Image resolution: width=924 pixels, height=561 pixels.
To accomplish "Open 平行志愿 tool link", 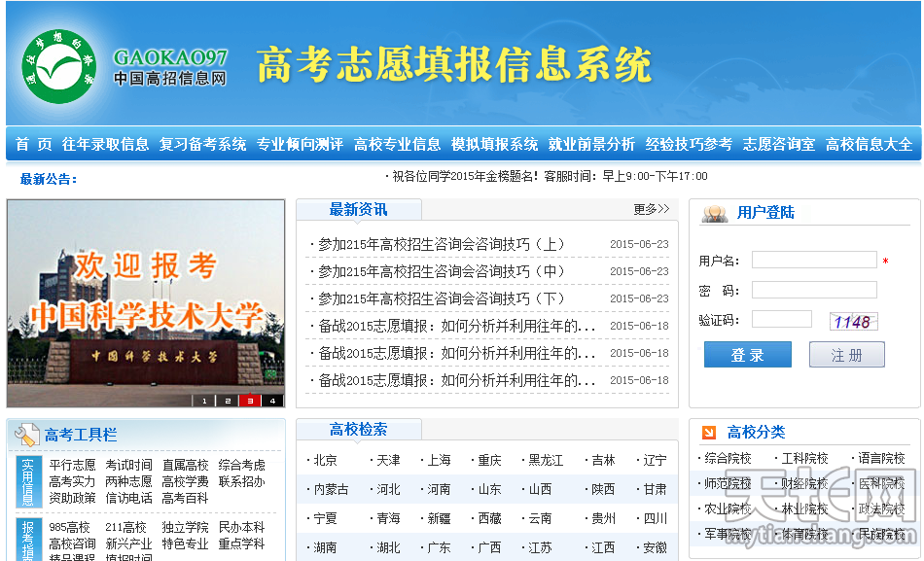I will click(x=73, y=465).
